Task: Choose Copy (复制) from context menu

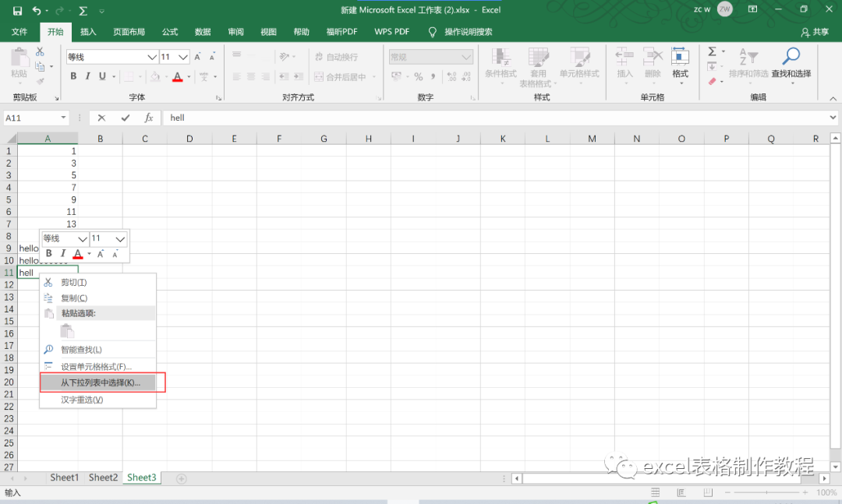Action: 97,298
